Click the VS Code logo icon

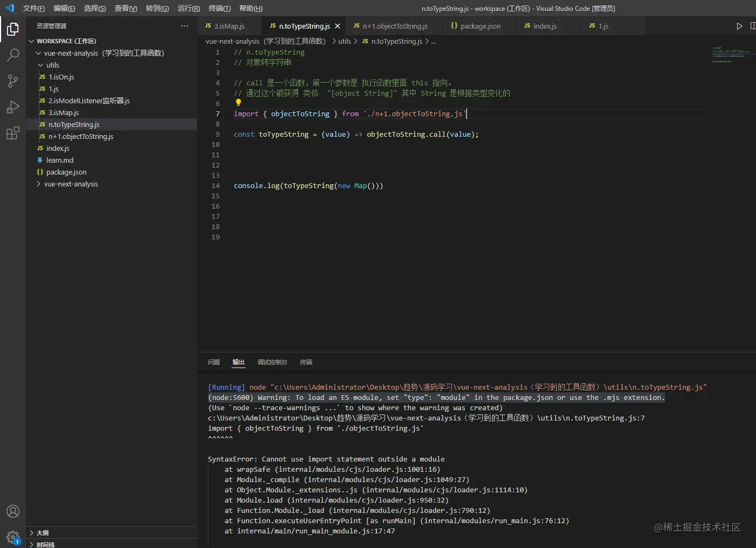click(x=10, y=8)
